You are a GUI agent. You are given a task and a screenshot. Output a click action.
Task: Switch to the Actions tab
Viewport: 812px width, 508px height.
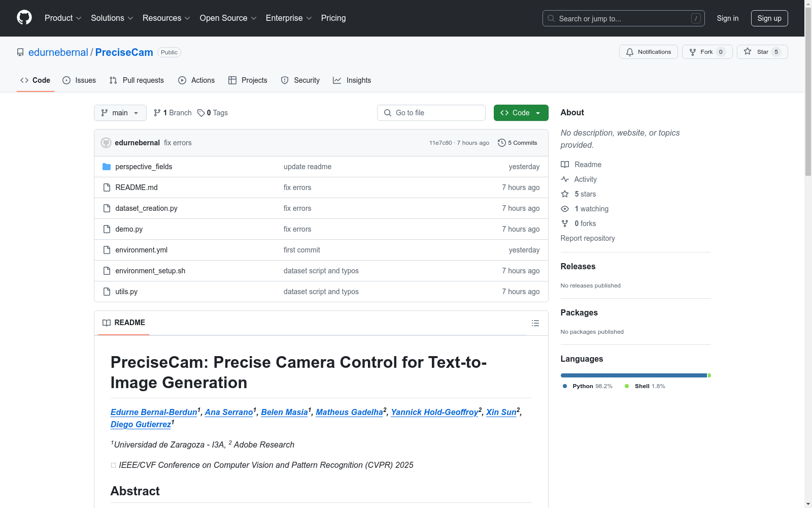[196, 80]
